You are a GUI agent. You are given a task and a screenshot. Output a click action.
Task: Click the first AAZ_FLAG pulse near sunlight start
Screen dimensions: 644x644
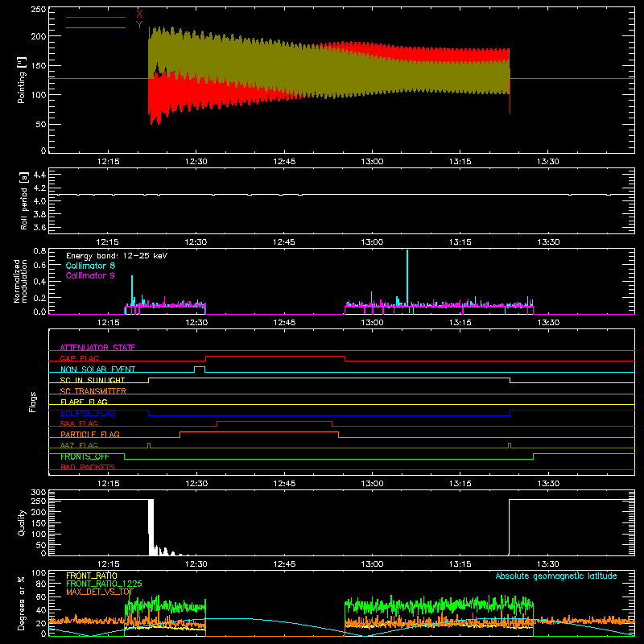coord(149,445)
